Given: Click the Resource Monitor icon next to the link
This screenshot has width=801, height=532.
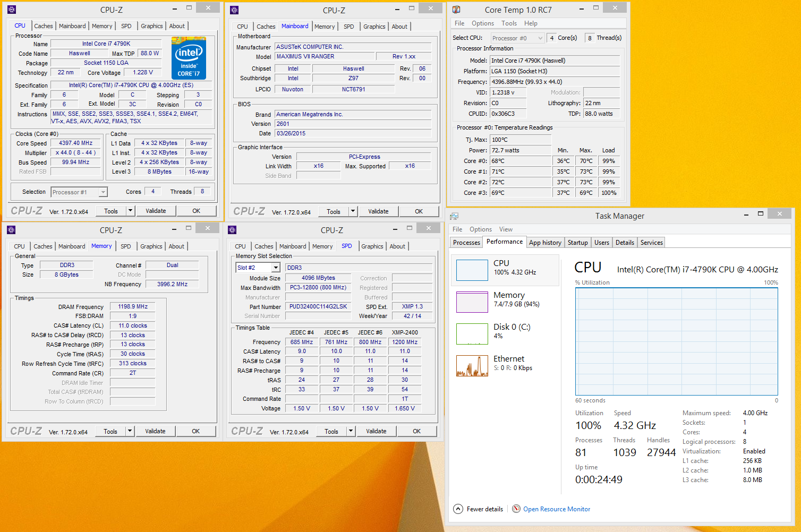Looking at the screenshot, I should coord(516,509).
